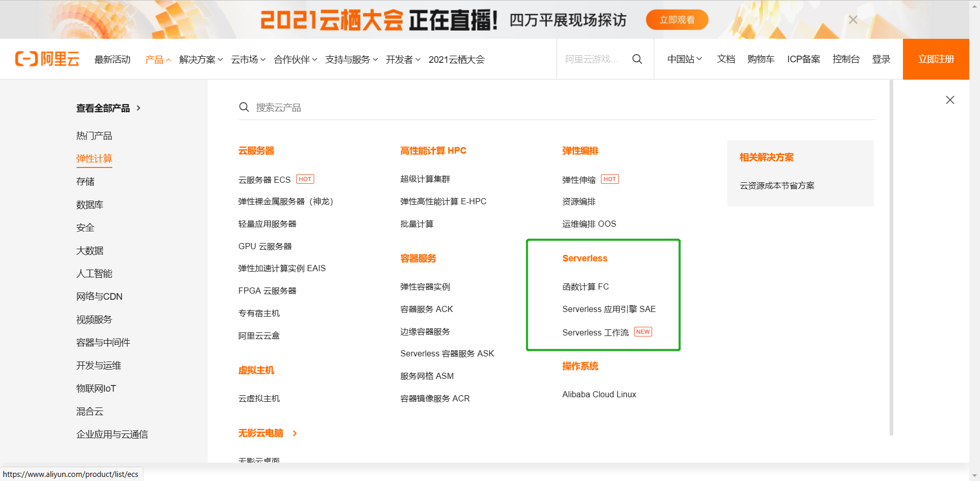Open 专有宿主机 product
The height and width of the screenshot is (481, 980).
(259, 314)
